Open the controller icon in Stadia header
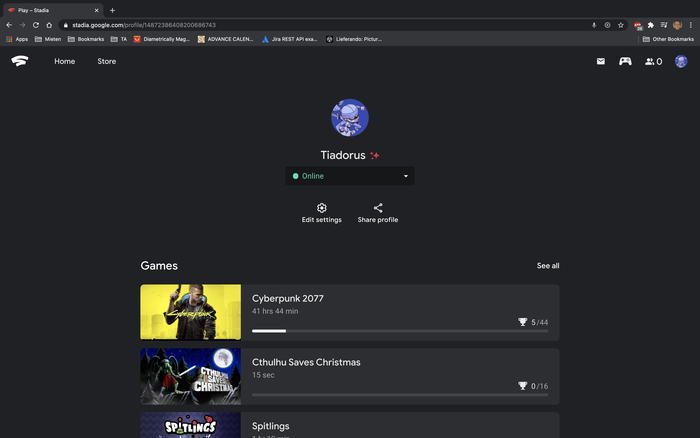This screenshot has height=438, width=700. tap(625, 61)
